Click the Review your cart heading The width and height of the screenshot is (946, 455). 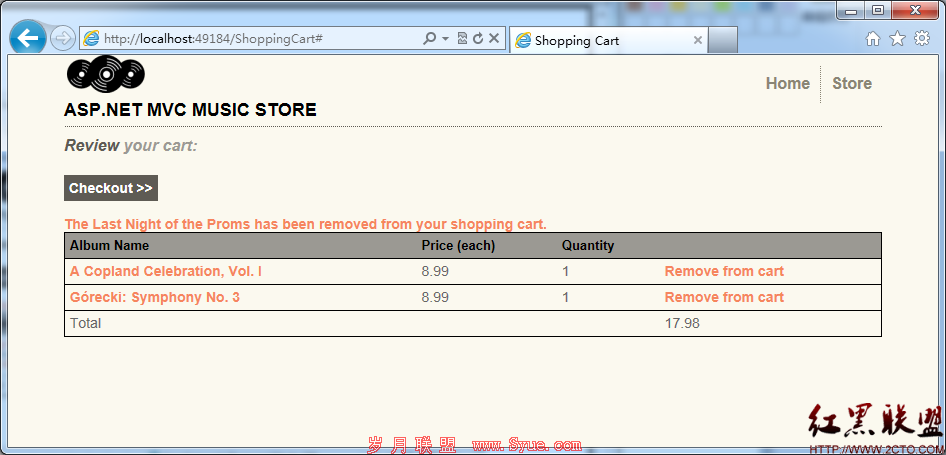[x=131, y=146]
